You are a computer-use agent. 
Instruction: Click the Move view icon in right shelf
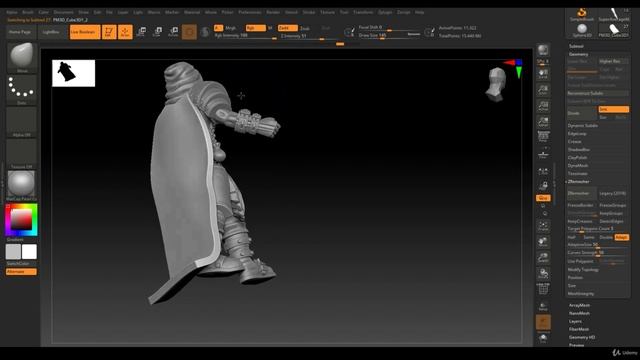coord(543,242)
